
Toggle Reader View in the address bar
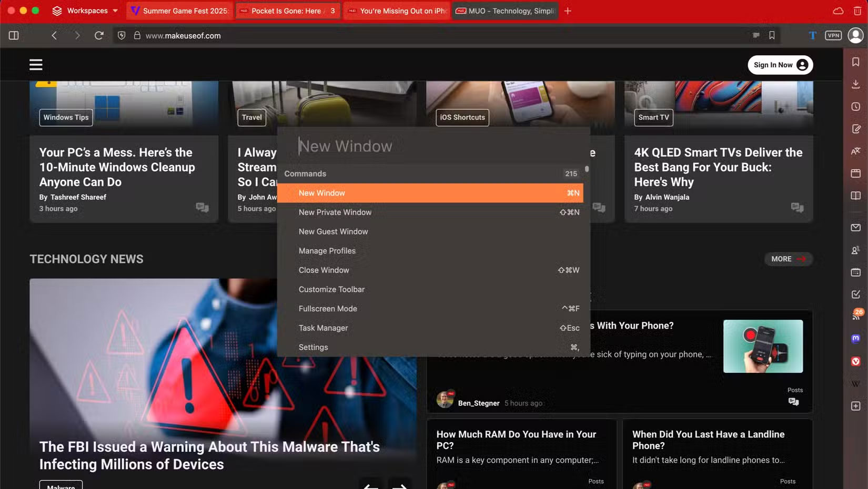coord(756,35)
